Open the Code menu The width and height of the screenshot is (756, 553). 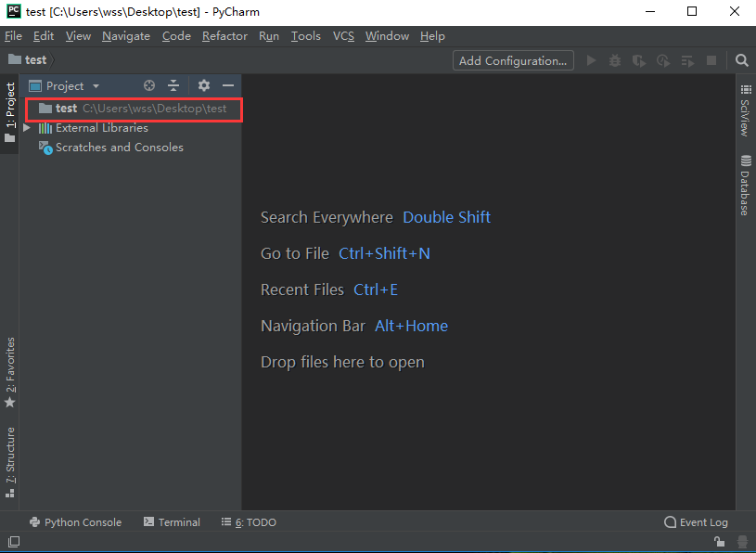pyautogui.click(x=176, y=36)
